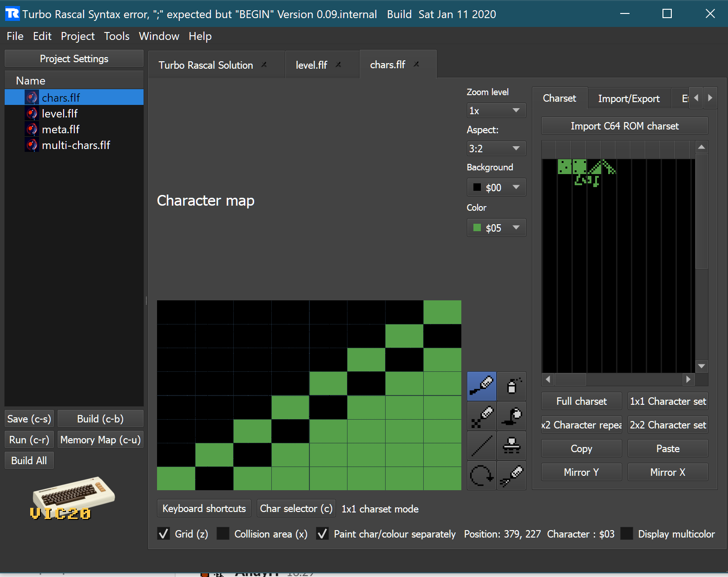Open the File menu
This screenshot has height=577, width=728.
(x=15, y=36)
